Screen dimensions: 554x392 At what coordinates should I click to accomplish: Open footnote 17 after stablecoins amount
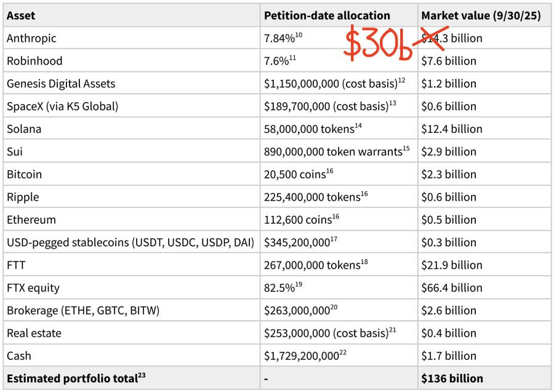[334, 239]
